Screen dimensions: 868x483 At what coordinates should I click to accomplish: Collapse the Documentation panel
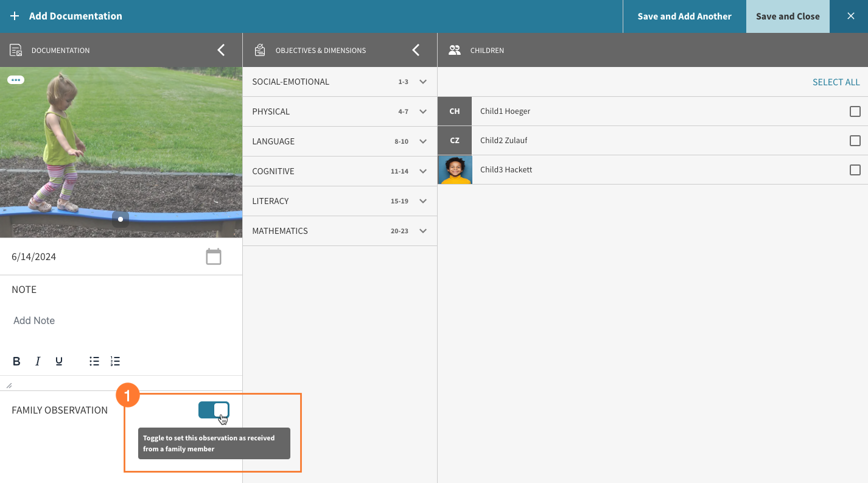click(x=221, y=50)
